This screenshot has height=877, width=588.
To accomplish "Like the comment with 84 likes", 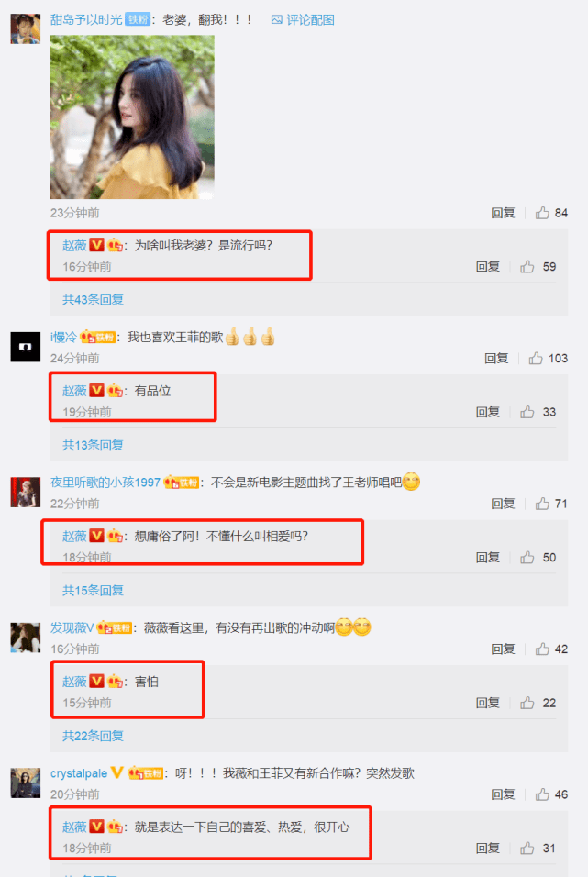I will click(x=542, y=213).
